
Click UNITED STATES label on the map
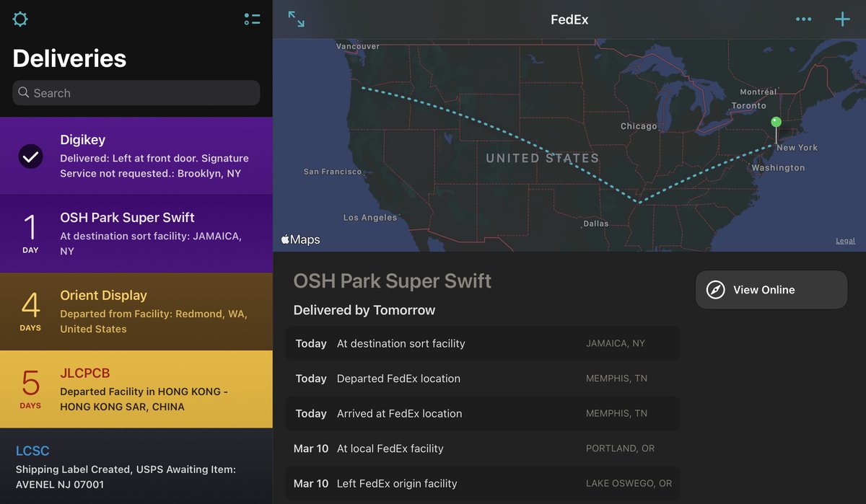543,158
